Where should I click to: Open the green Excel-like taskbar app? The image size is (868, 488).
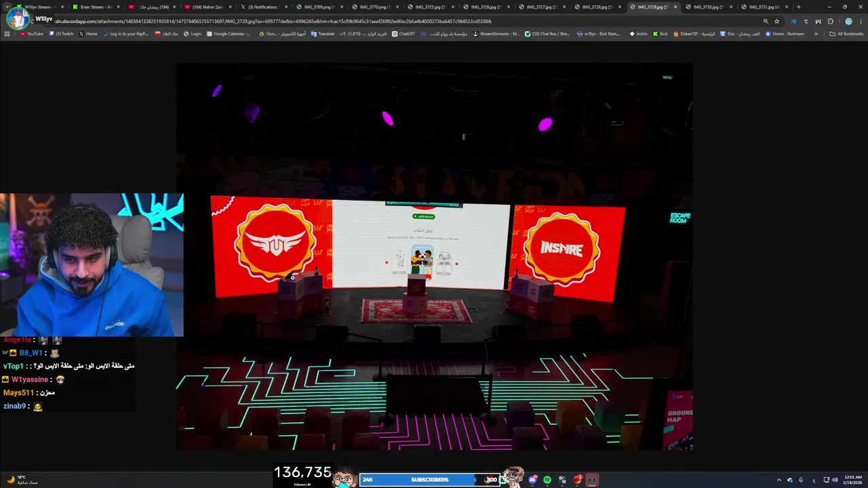click(x=592, y=480)
